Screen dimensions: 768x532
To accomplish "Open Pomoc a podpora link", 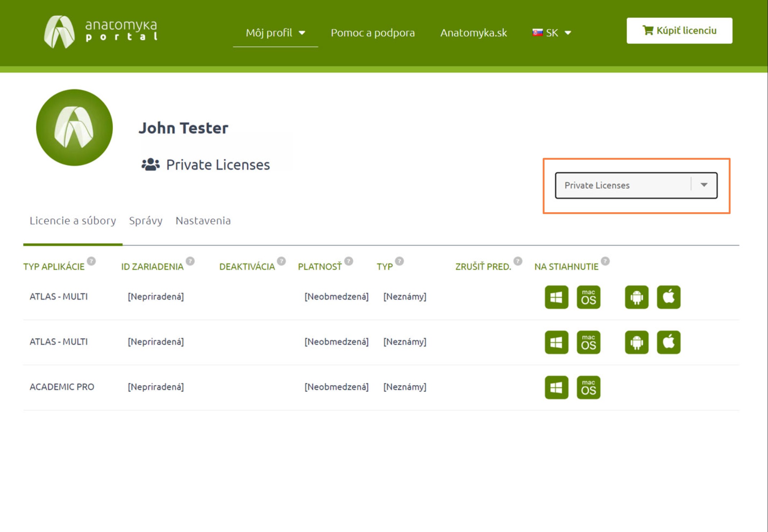I will 372,33.
